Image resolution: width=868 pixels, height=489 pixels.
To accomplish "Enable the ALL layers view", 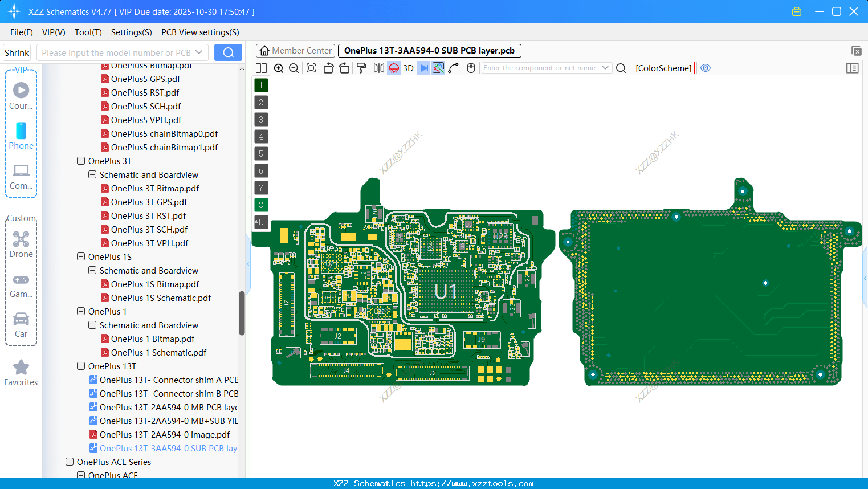I will pyautogui.click(x=260, y=222).
